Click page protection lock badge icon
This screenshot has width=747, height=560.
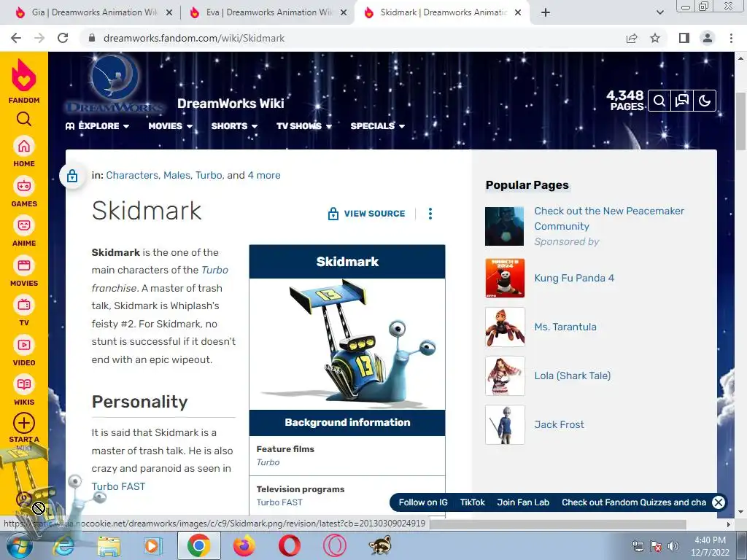click(72, 176)
